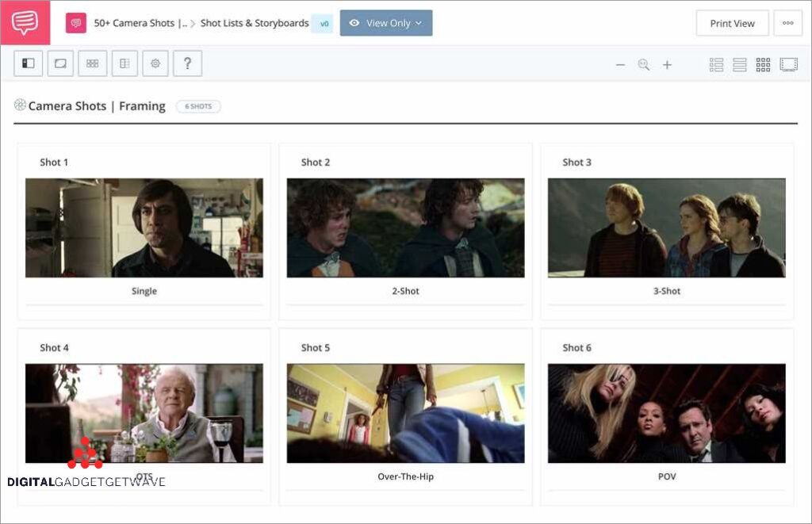Open settings with the gear icon
Screen dimensions: 812x524
click(155, 64)
